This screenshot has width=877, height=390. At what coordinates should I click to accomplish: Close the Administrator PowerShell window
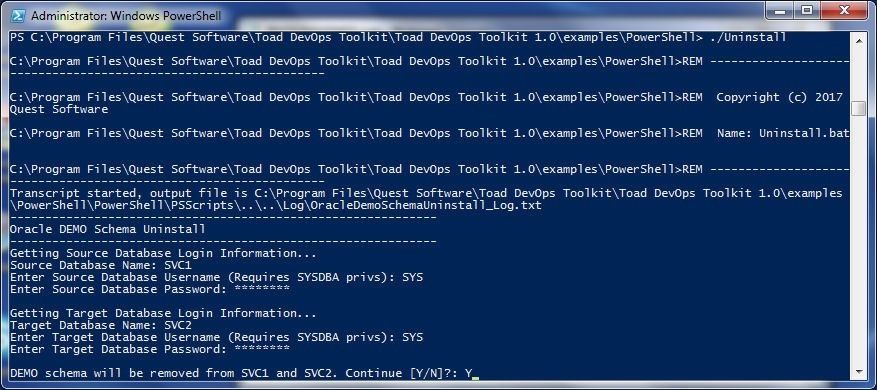(843, 12)
